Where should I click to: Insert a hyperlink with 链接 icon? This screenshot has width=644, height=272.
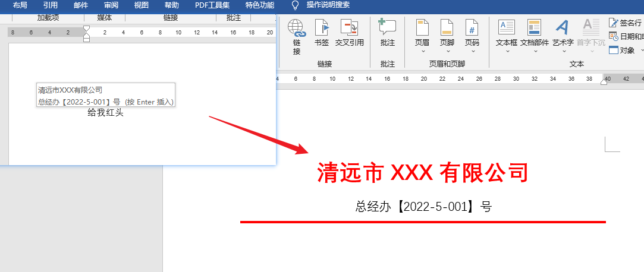click(297, 37)
